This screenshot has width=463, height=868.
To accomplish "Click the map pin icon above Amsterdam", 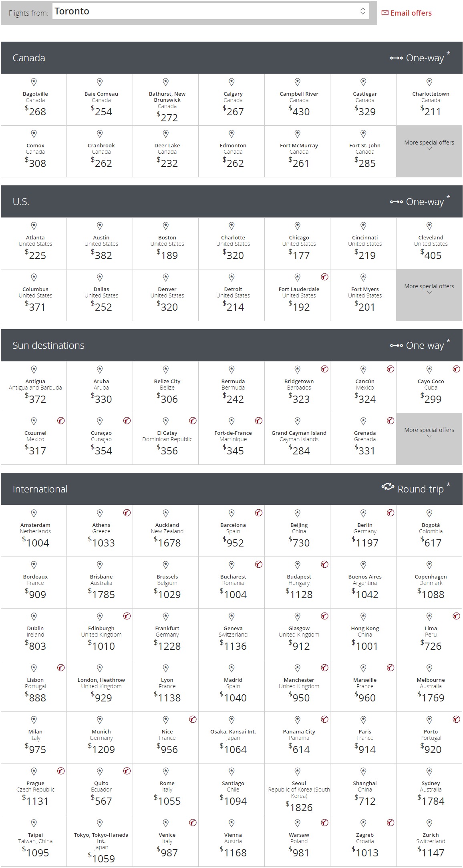I will pyautogui.click(x=34, y=513).
